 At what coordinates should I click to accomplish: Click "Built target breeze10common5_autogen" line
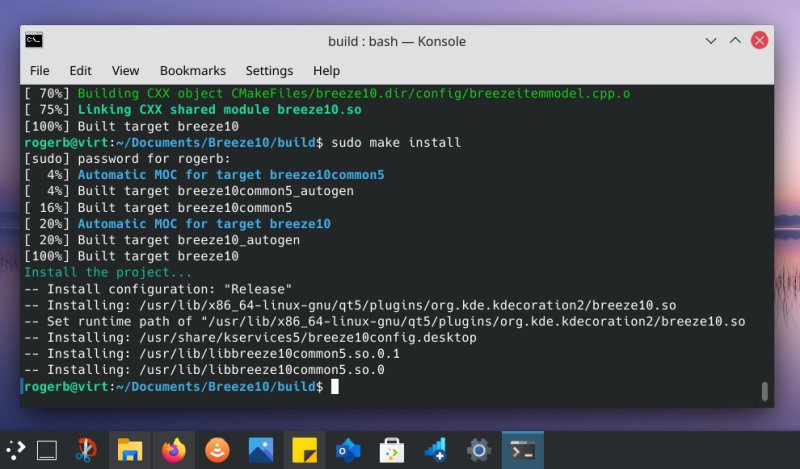coord(189,191)
